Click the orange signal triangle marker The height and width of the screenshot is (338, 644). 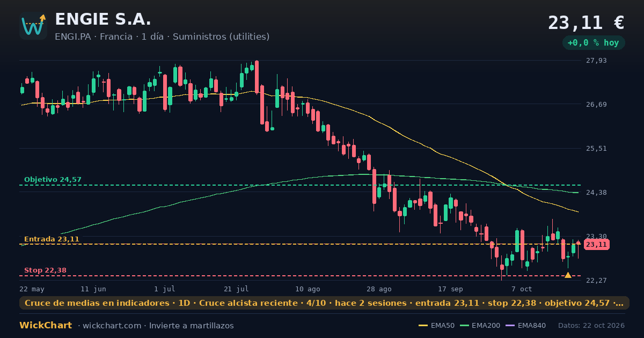(568, 275)
